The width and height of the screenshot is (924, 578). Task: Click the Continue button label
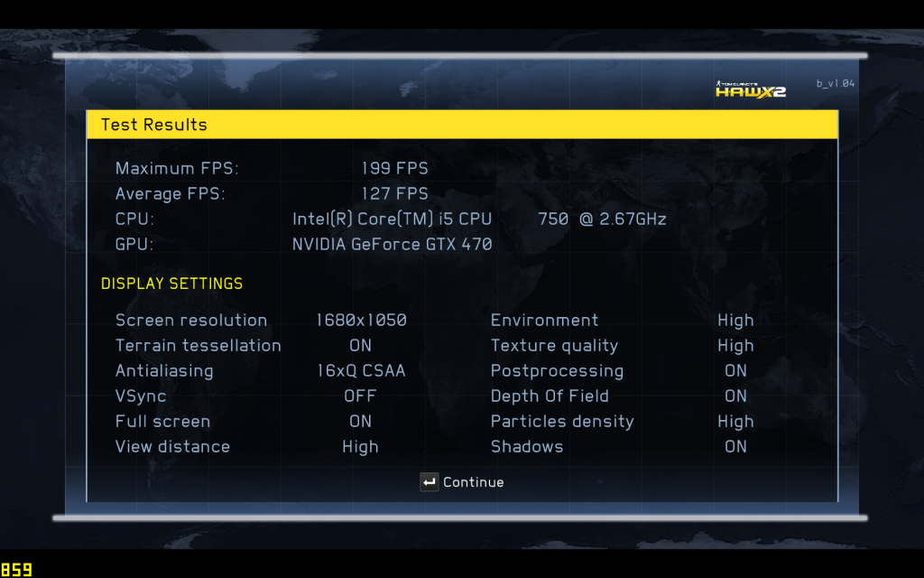tap(473, 482)
